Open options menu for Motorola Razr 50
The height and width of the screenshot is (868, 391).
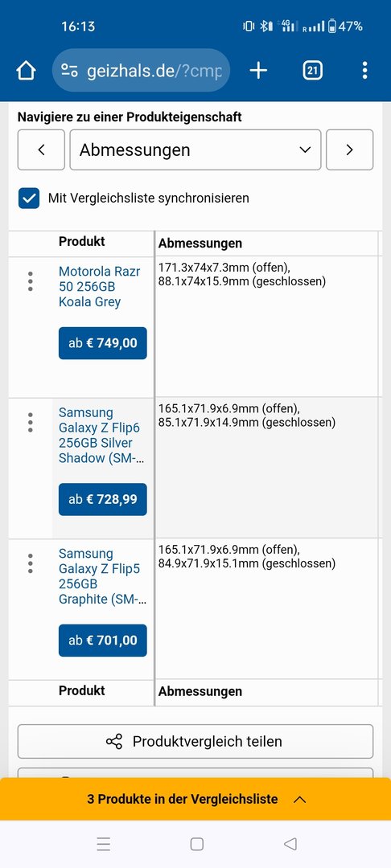pos(31,281)
